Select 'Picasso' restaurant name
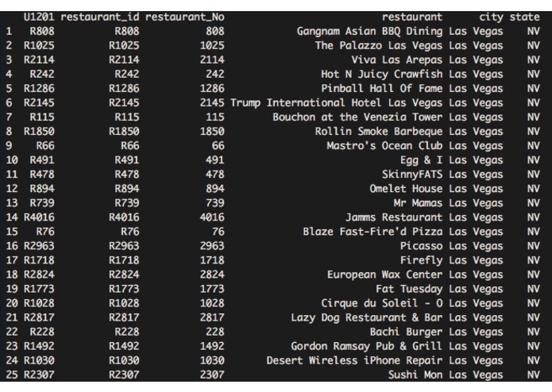 pyautogui.click(x=421, y=247)
